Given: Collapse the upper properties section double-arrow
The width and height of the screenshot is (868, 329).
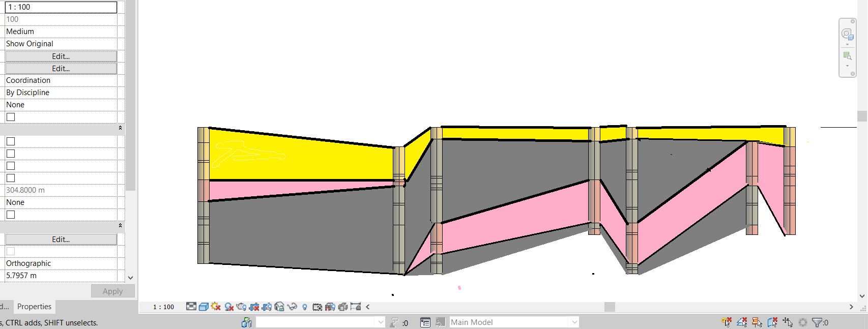Looking at the screenshot, I should pyautogui.click(x=120, y=128).
